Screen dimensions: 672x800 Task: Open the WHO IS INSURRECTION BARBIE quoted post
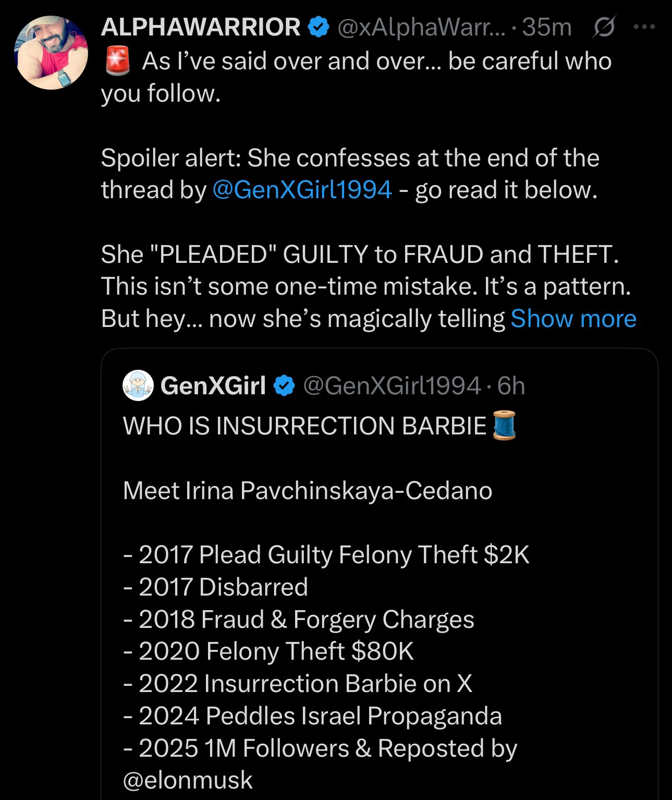(x=304, y=426)
